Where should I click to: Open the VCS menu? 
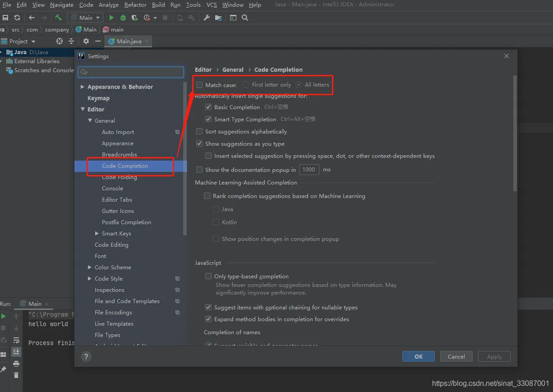point(212,5)
